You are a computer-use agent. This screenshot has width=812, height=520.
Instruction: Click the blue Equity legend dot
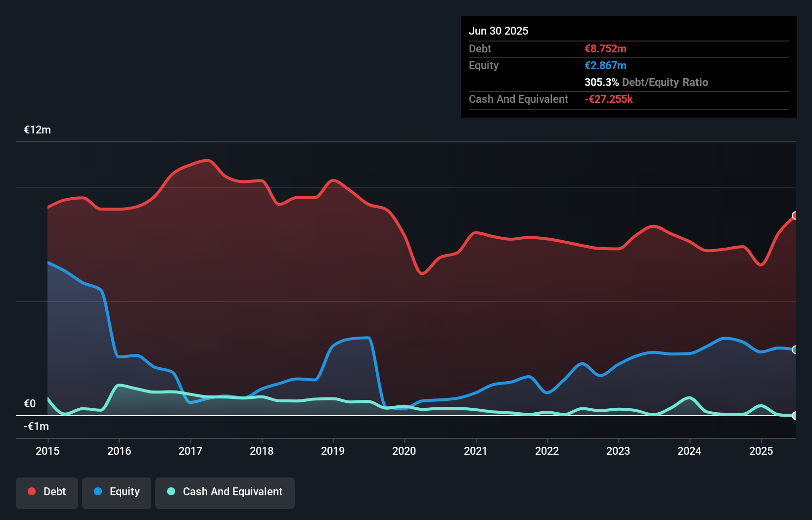click(x=97, y=491)
